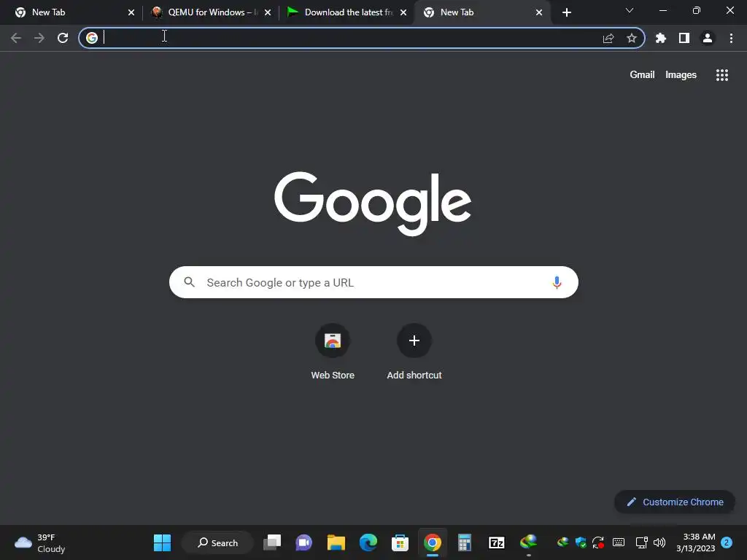Open Windows Security shield tray icon
Viewport: 747px width, 560px height.
tap(580, 542)
